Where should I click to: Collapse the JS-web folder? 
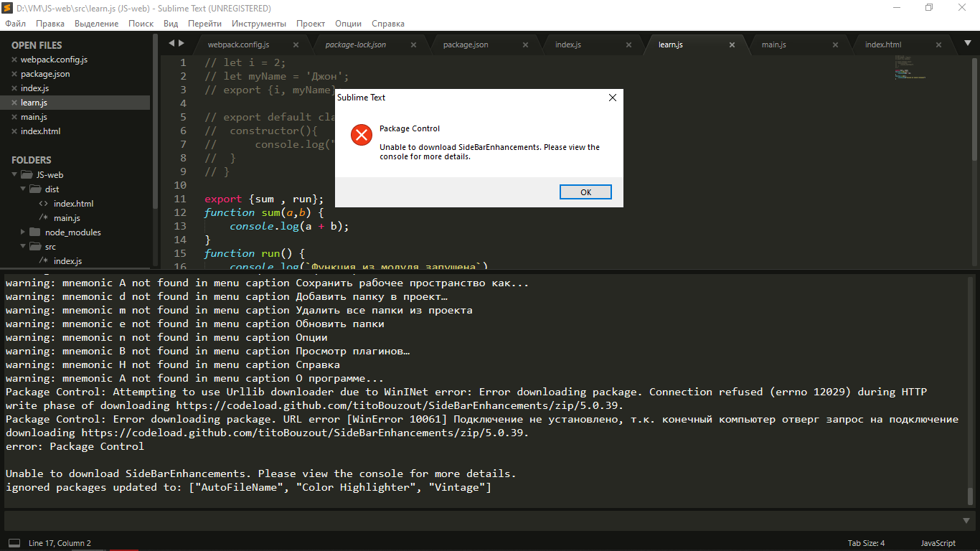pyautogui.click(x=14, y=174)
